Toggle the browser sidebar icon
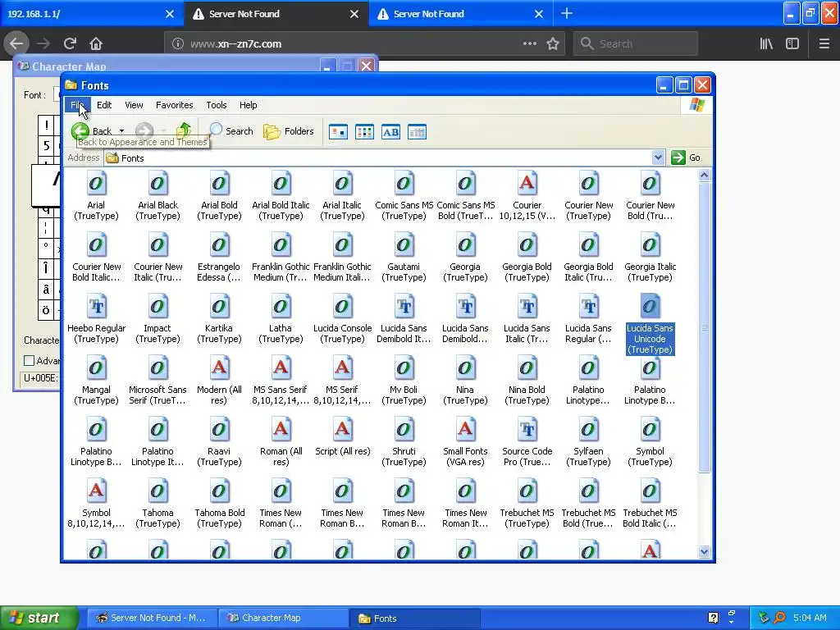 [792, 43]
